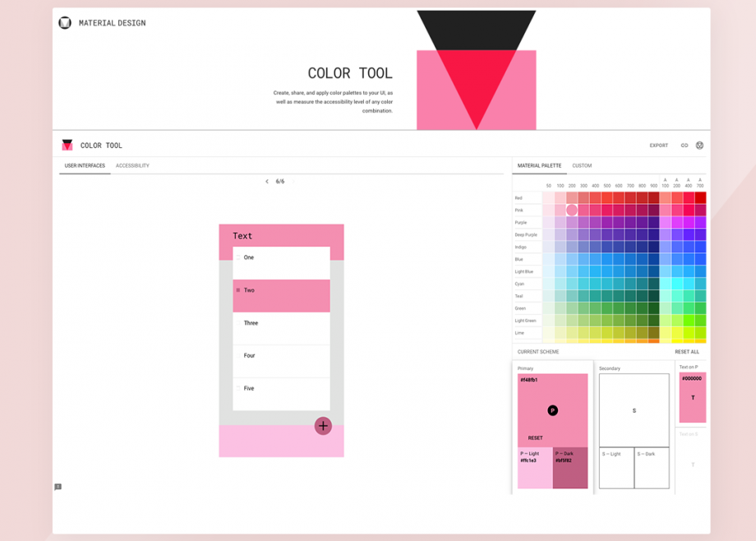Select the P — Light color box
Screen dimensions: 756x541
point(535,468)
